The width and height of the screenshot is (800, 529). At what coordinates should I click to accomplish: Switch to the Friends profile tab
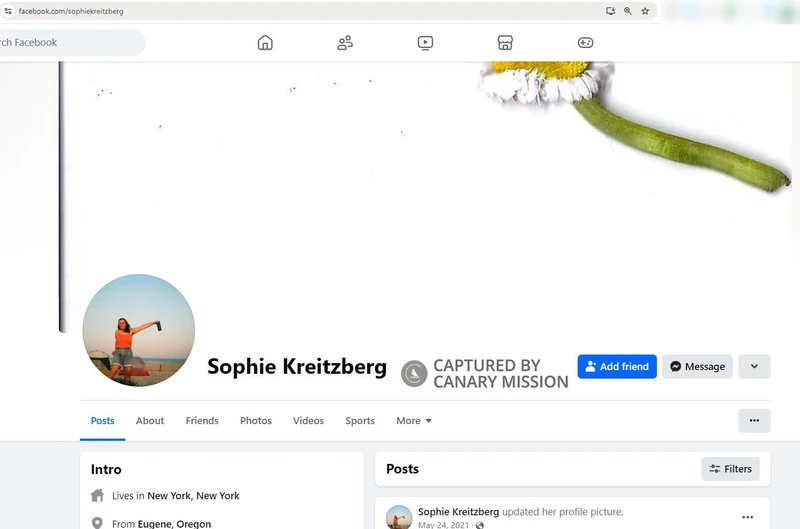pos(202,420)
